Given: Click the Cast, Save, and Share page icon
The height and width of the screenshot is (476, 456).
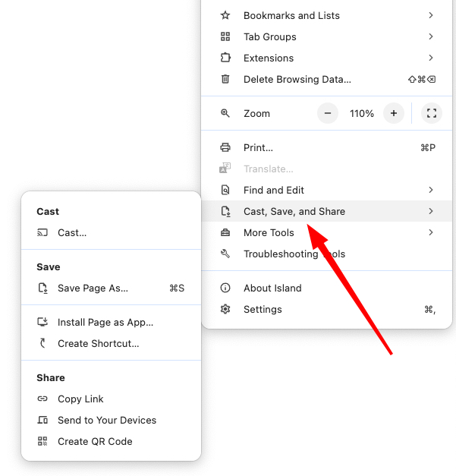Looking at the screenshot, I should pos(226,211).
